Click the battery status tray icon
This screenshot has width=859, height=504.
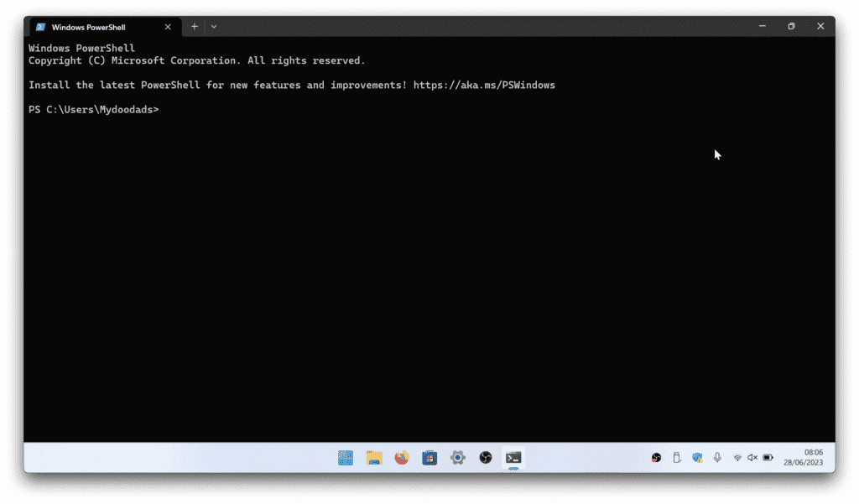coord(768,457)
